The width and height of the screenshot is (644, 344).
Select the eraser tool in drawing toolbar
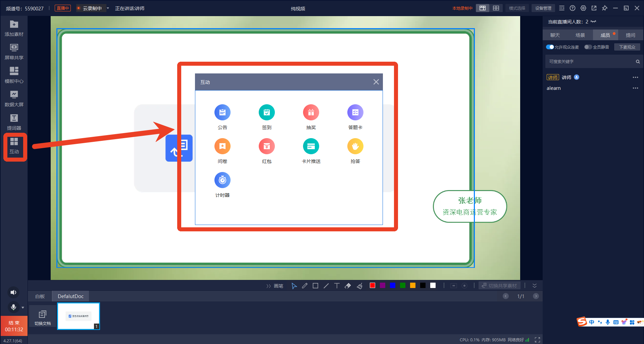[x=348, y=286]
